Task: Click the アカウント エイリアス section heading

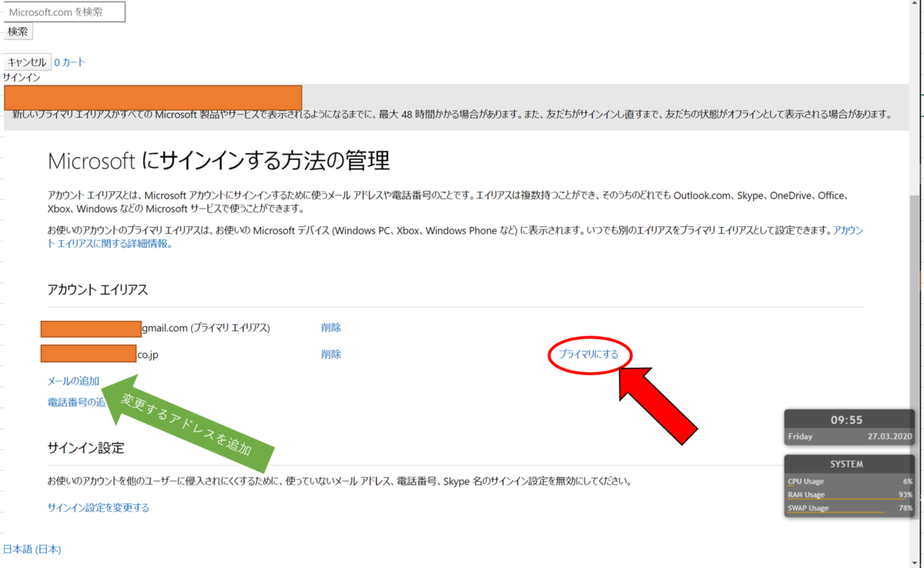Action: (98, 289)
